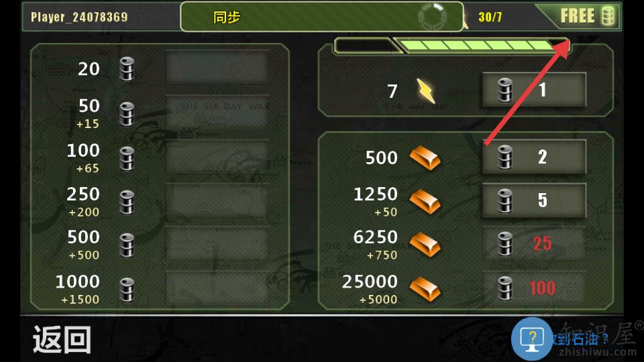
Task: Tap the 返回 back button
Action: click(62, 339)
